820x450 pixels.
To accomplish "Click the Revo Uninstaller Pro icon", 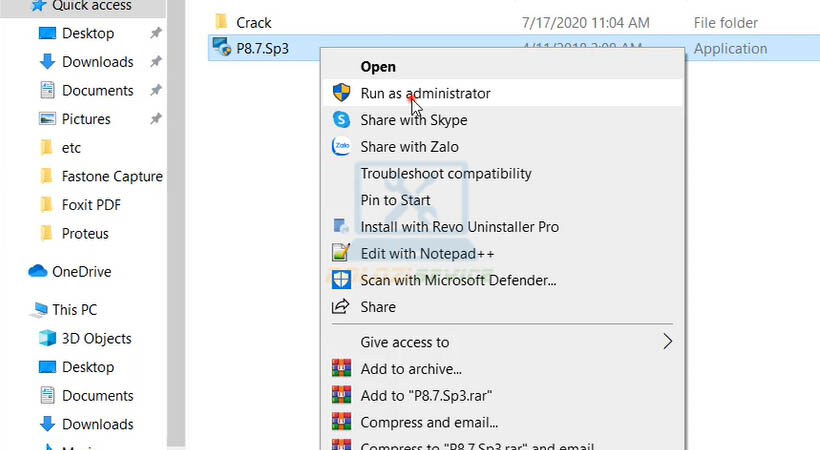I will coord(342,227).
